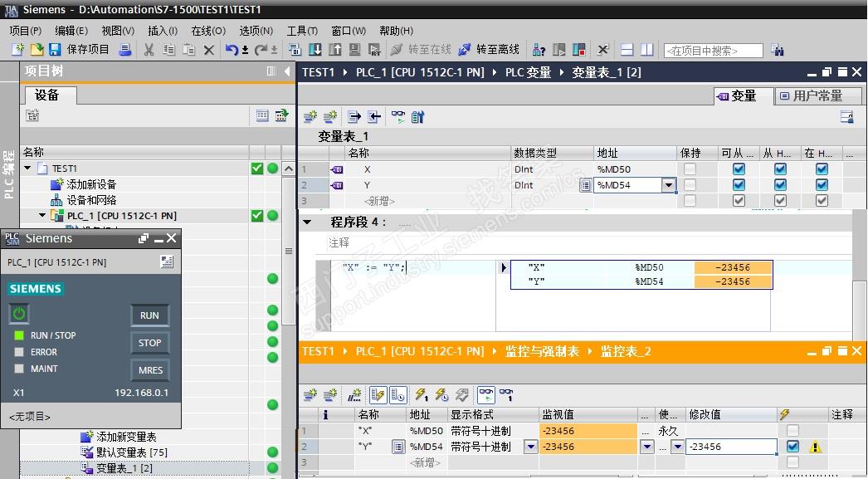Select 默认变量表 [75] in project tree
Screen dimensions: 868x479
tap(132, 452)
